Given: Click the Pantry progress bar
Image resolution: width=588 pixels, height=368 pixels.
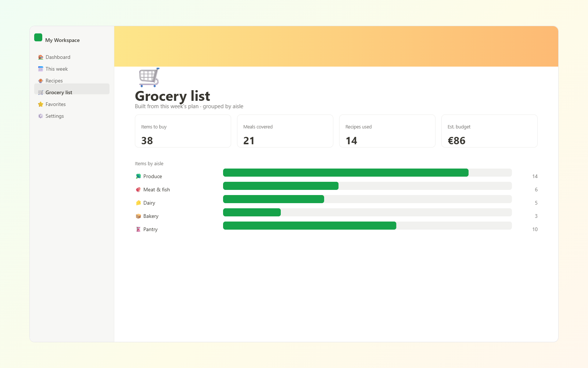Looking at the screenshot, I should (x=367, y=226).
